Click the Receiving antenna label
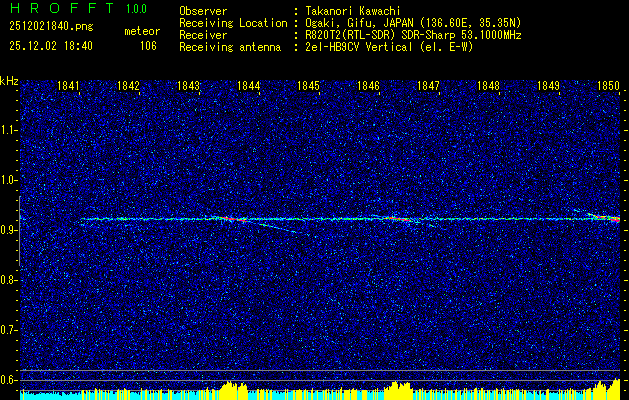The width and height of the screenshot is (629, 400). [x=230, y=47]
